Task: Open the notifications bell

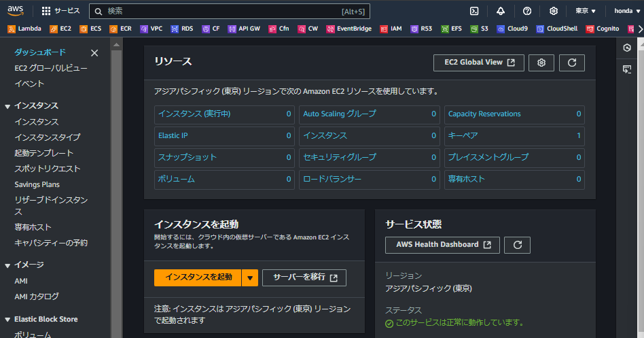Action: click(500, 11)
